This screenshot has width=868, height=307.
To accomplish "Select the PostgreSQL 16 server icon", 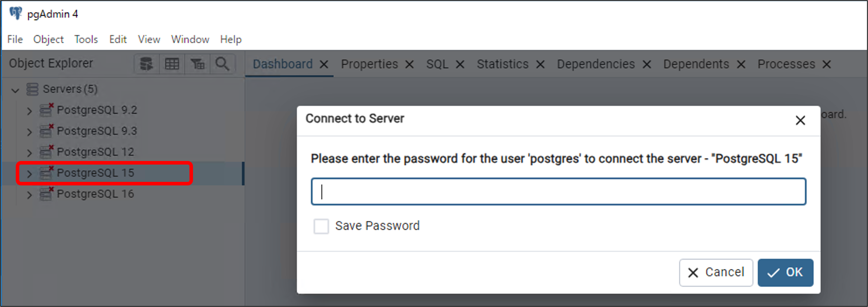I will (46, 194).
